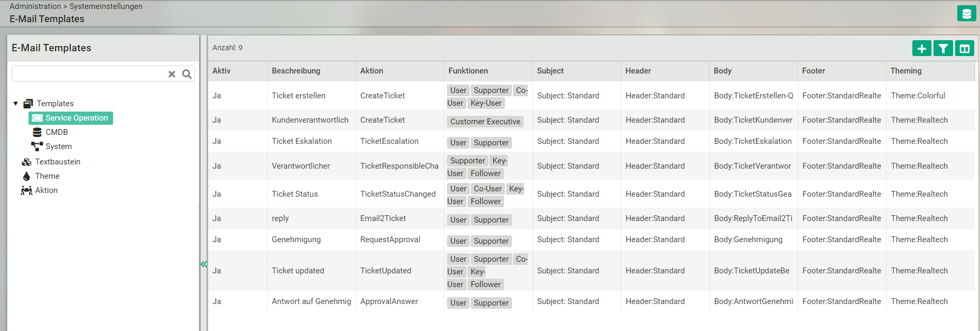This screenshot has width=980, height=331.
Task: Click the Funktionen column header
Action: [468, 71]
